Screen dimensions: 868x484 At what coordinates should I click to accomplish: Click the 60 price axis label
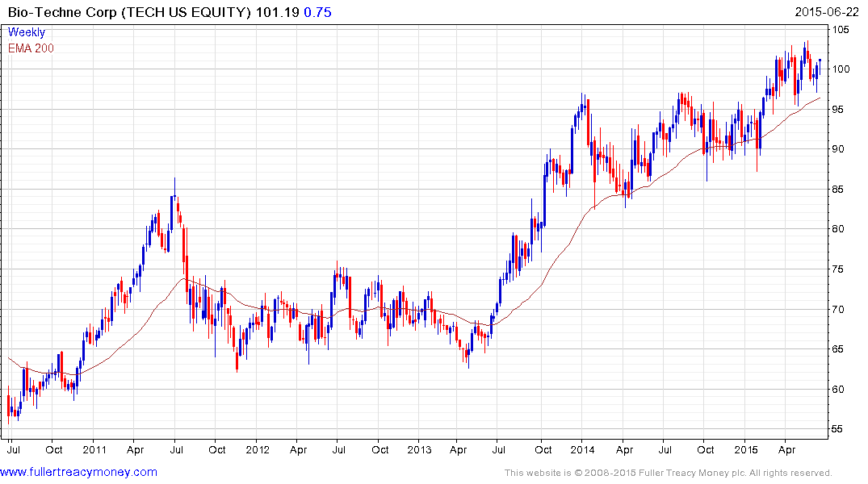tap(838, 390)
